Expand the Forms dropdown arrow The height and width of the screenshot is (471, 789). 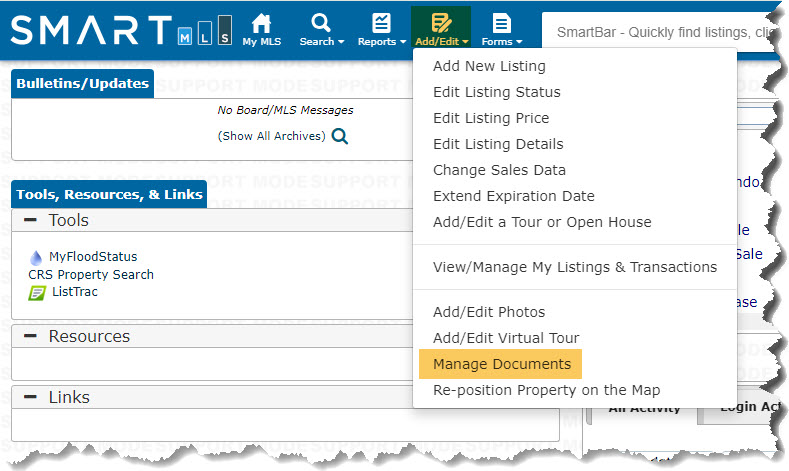519,42
